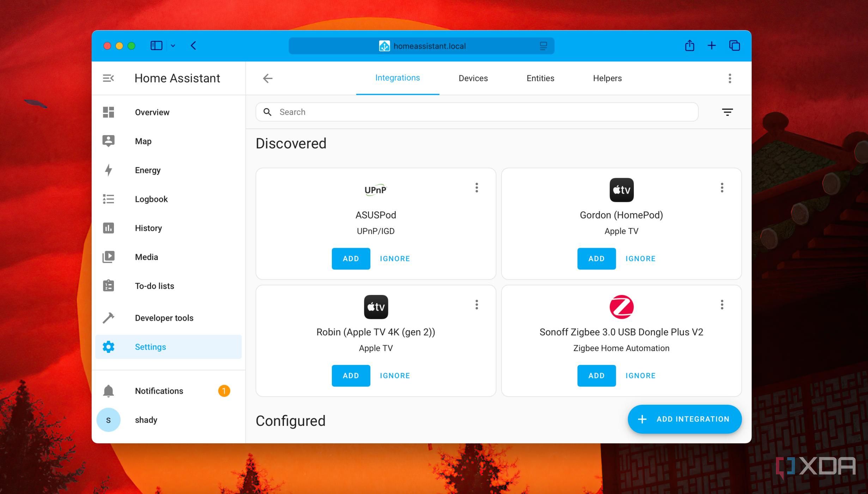Viewport: 868px width, 494px height.
Task: Add the Sonoff Zigbee dongle integration
Action: point(596,376)
